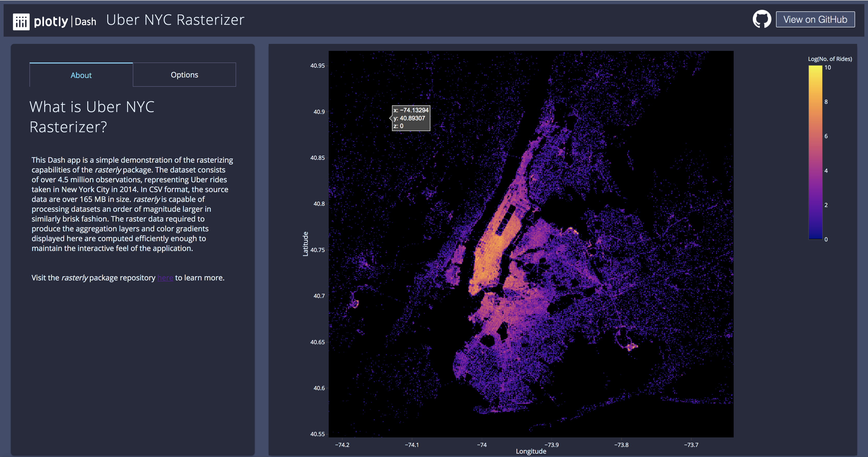Viewport: 868px width, 457px height.
Task: Click the Longitude axis title
Action: click(531, 451)
